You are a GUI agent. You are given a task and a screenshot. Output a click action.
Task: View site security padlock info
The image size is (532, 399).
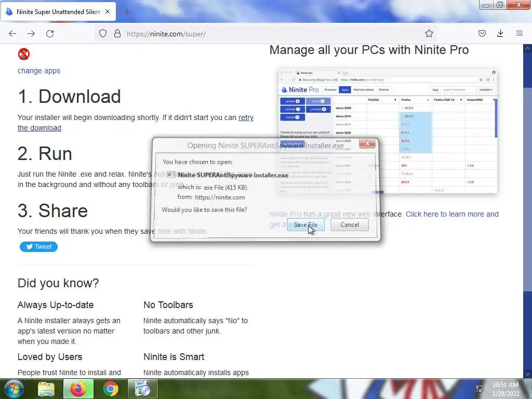pos(117,33)
